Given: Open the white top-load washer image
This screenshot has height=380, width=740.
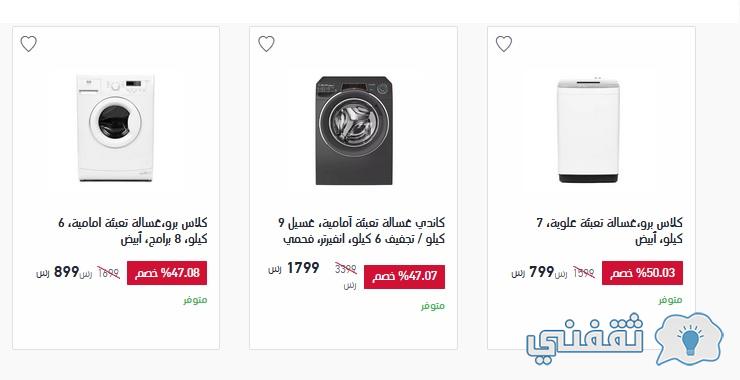Looking at the screenshot, I should pos(588,130).
